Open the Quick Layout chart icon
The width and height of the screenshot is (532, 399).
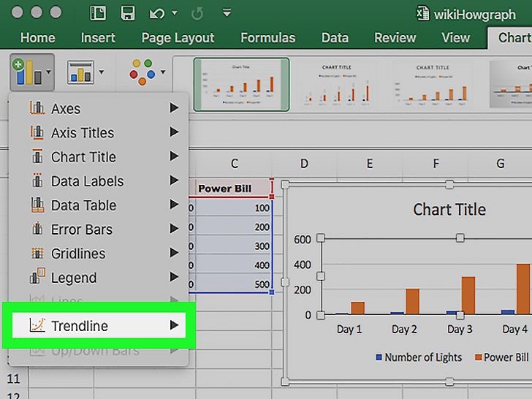80,72
